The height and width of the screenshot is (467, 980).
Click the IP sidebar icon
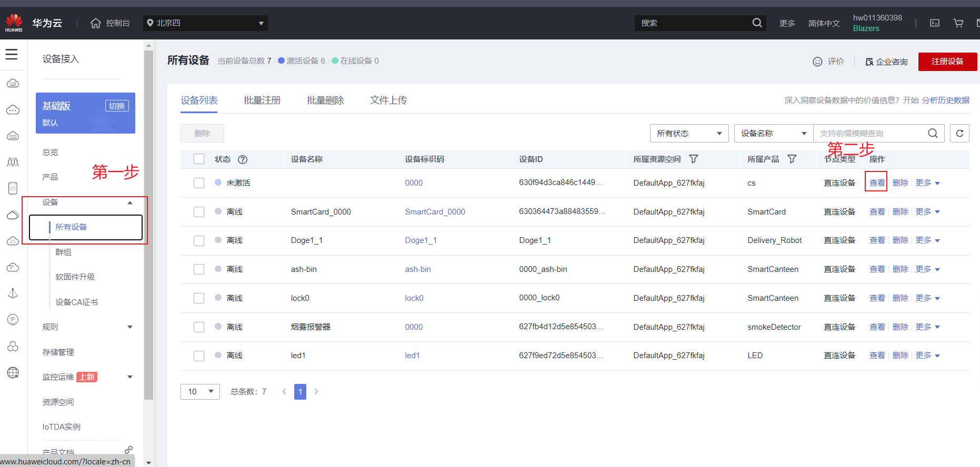(13, 319)
